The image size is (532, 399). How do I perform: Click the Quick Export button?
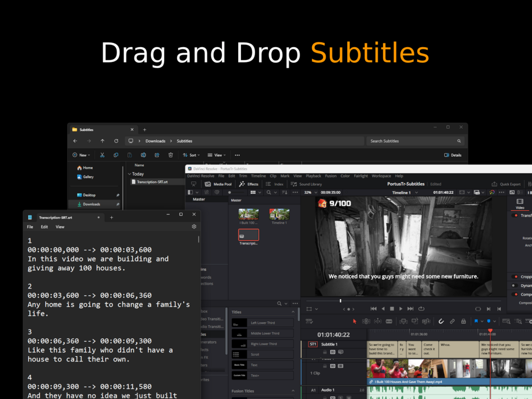point(506,184)
